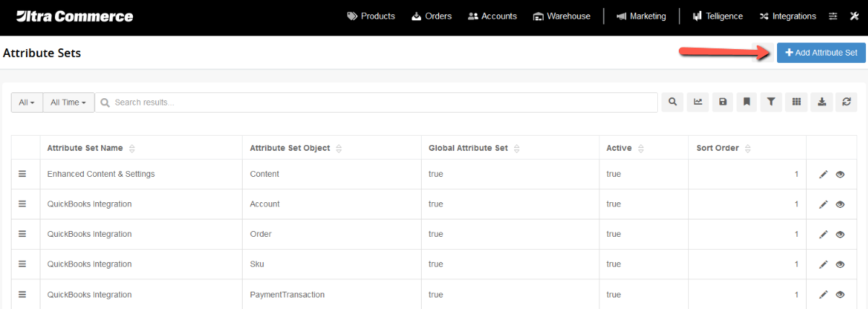Grab handle for Enhanced Content & Settings row
The width and height of the screenshot is (868, 309).
click(22, 174)
